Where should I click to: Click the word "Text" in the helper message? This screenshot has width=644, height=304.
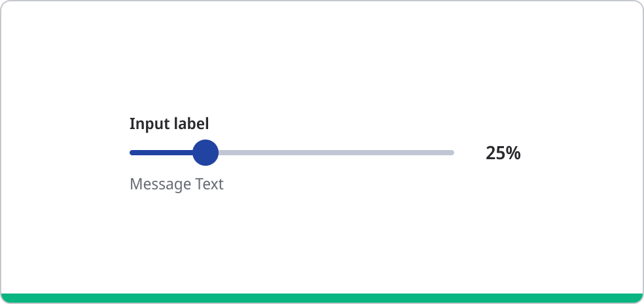point(209,184)
